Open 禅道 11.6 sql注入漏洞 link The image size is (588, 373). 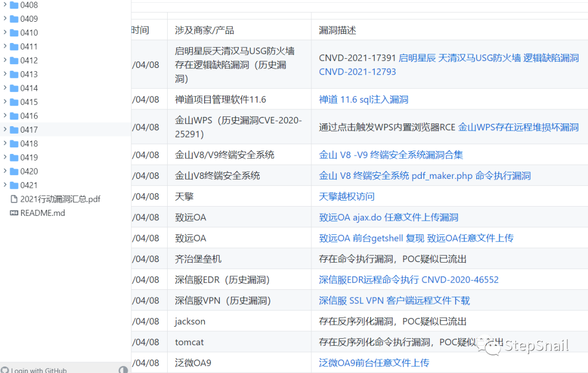pos(364,100)
